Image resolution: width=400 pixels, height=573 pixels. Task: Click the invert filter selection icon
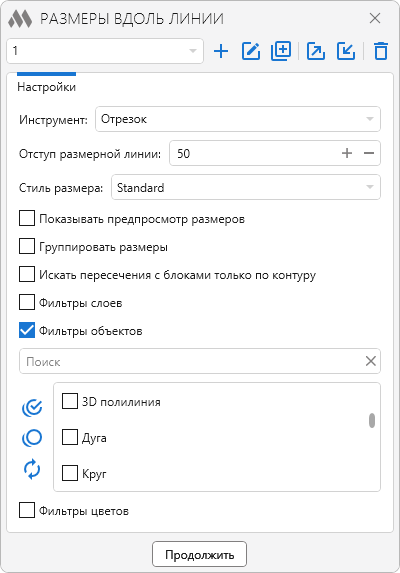pos(32,469)
